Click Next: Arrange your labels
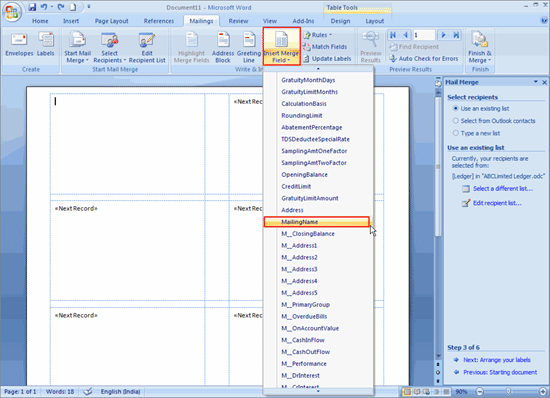The width and height of the screenshot is (550, 398). pyautogui.click(x=497, y=360)
